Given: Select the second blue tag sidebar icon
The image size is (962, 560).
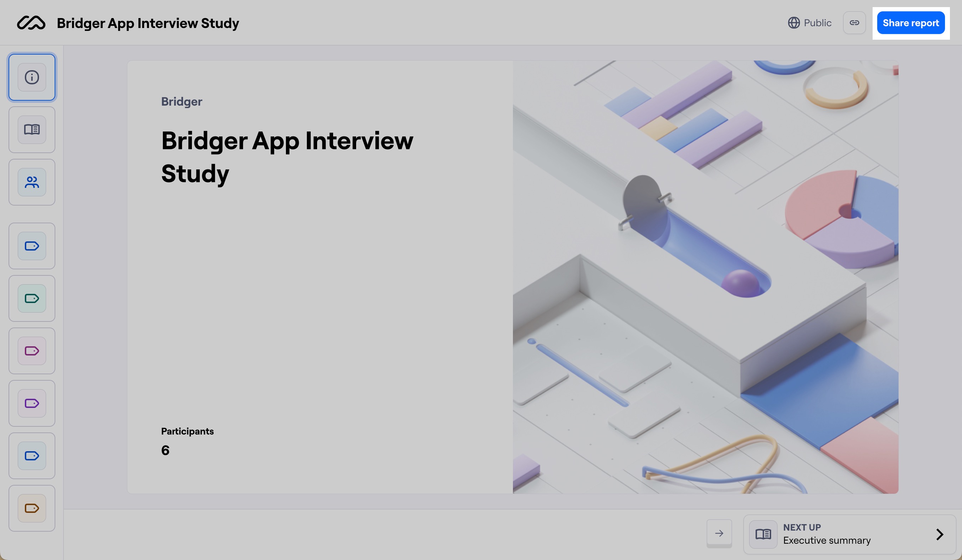Looking at the screenshot, I should tap(32, 456).
